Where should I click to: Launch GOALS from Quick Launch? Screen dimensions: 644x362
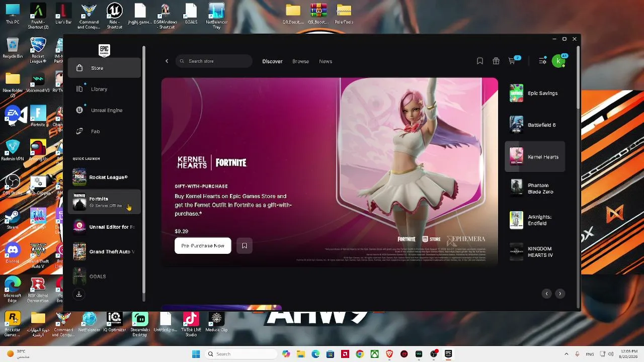(104, 276)
